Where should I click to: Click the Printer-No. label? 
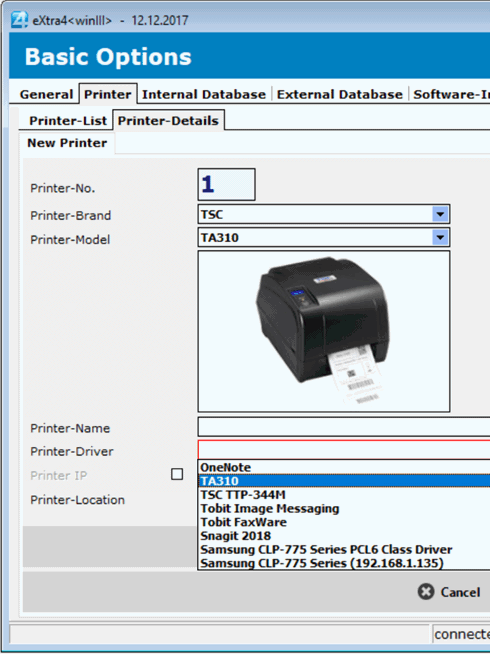[63, 188]
